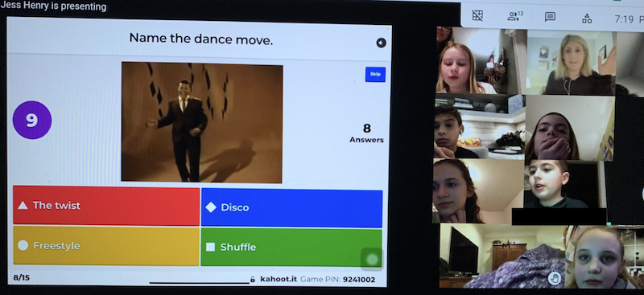Viewport: 644px width, 295px height.
Task: Pick the yellow "Freestyle" answer
Action: [106, 245]
